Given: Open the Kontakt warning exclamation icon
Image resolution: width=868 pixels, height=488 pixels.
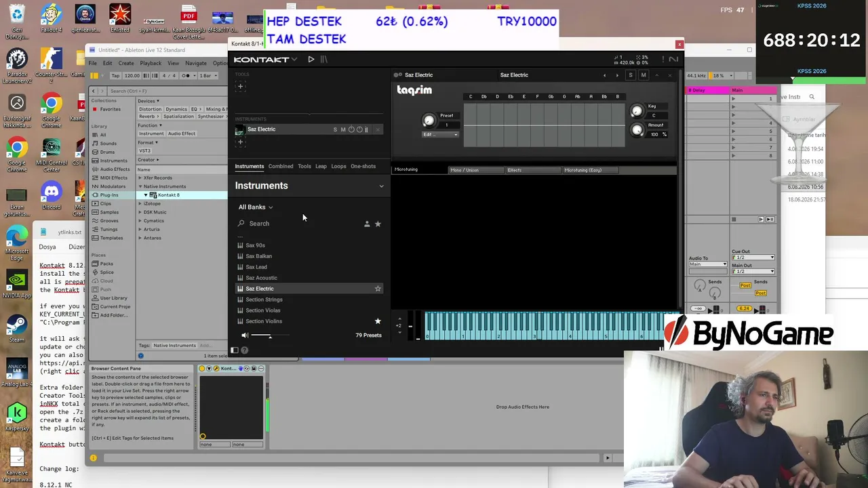Looking at the screenshot, I should pyautogui.click(x=662, y=60).
